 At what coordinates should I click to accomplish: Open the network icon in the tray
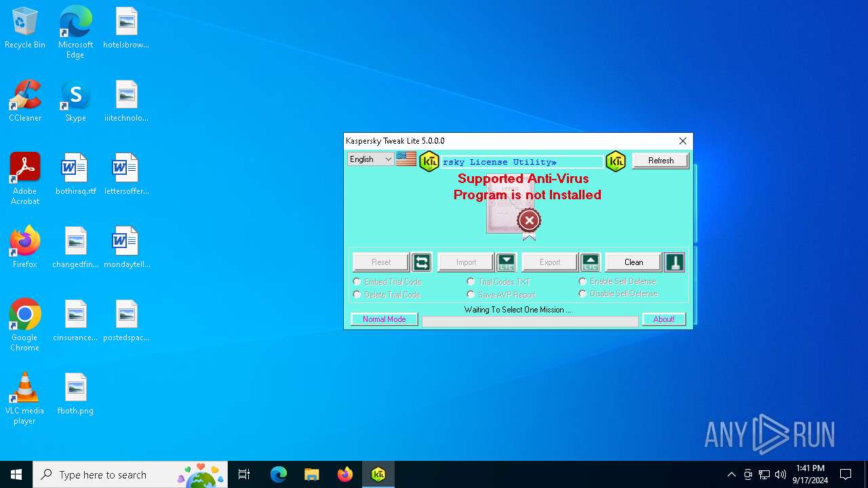[764, 474]
